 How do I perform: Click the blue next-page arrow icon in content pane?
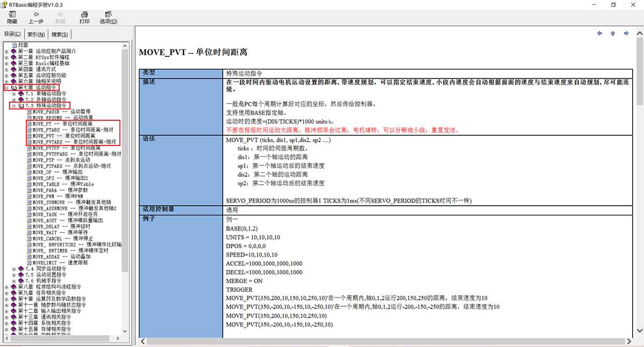tap(626, 33)
